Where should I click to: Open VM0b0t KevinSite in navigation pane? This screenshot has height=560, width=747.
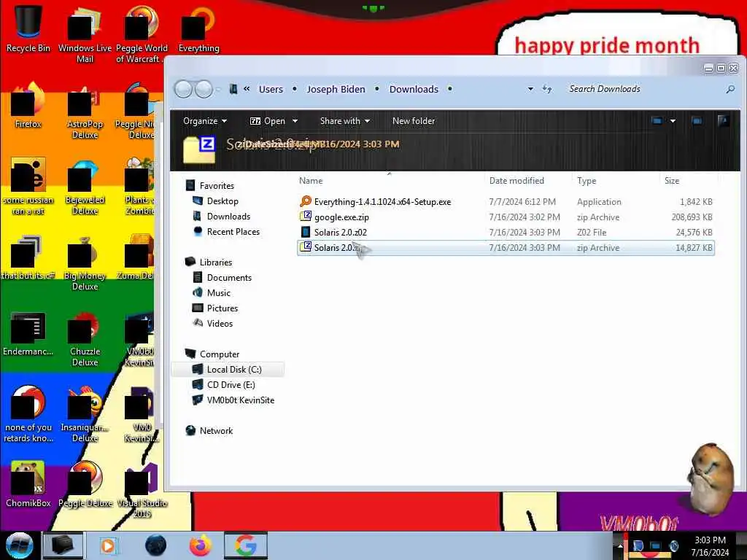point(240,400)
